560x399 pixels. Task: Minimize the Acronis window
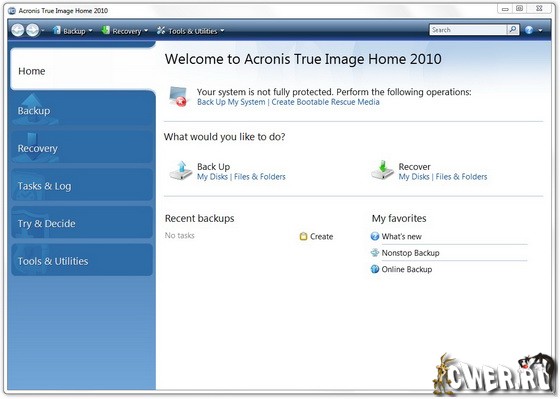tap(505, 9)
